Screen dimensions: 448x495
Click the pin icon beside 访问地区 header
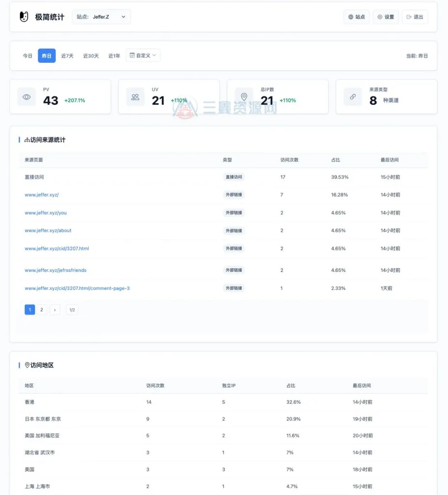pyautogui.click(x=27, y=365)
